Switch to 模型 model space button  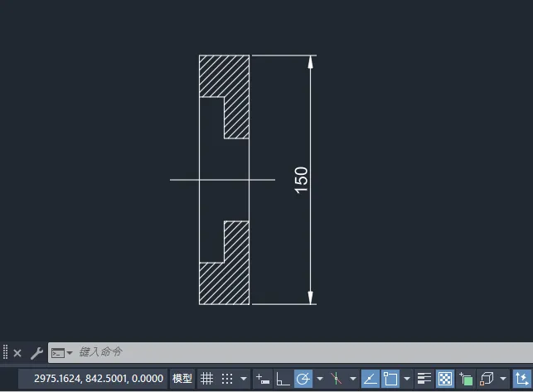click(x=182, y=379)
